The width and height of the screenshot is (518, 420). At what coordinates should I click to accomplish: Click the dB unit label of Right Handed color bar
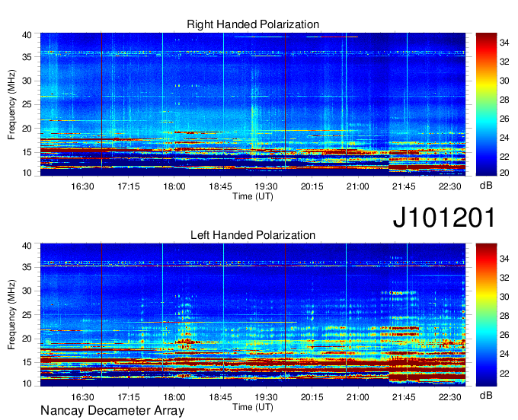pyautogui.click(x=486, y=186)
